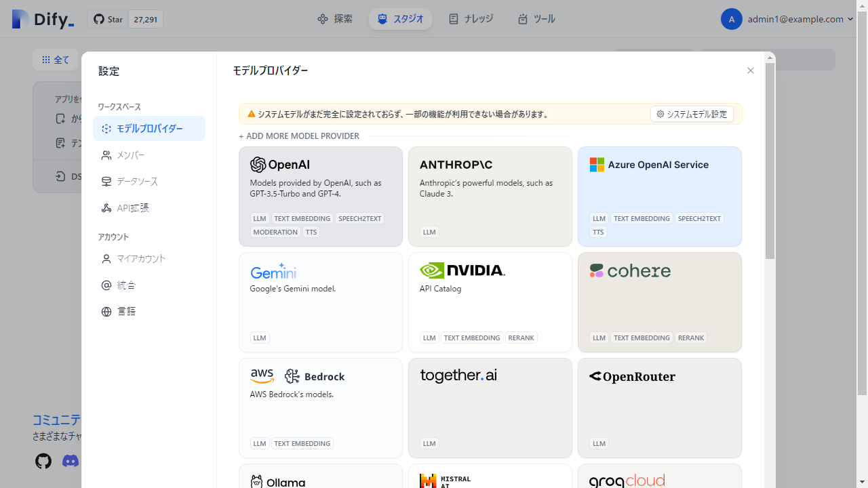Select the Gemini provider card
Viewport: 868px width, 488px height.
click(321, 302)
